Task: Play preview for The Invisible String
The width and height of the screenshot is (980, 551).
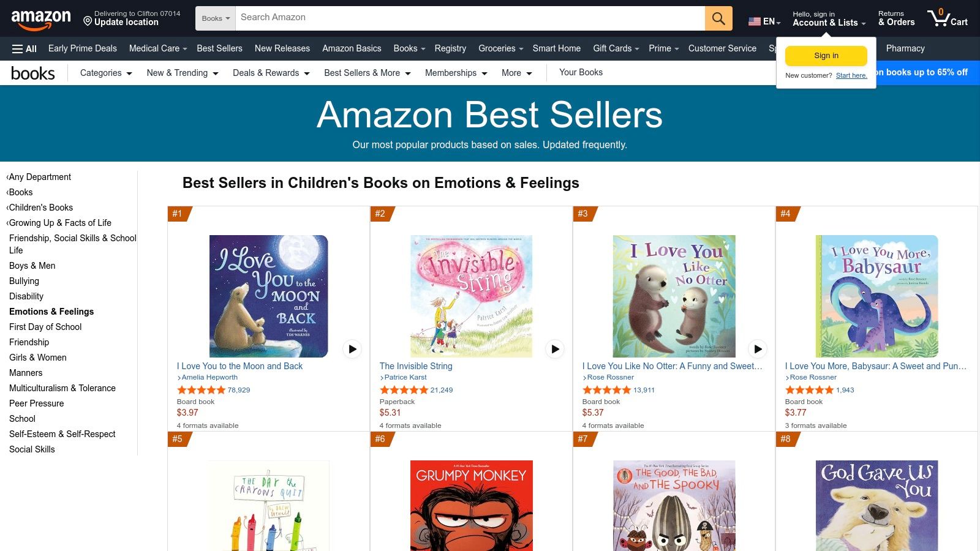Action: [x=555, y=349]
